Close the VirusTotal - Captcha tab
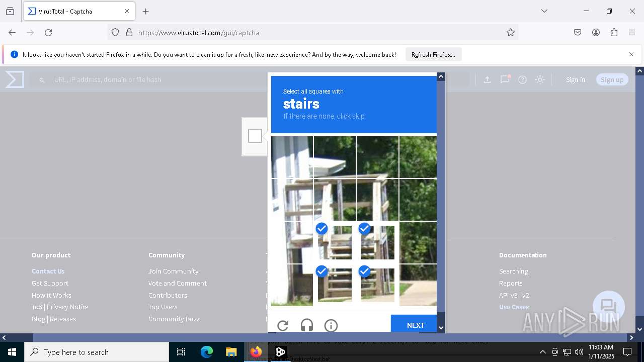Viewport: 644px width, 362px height. click(127, 11)
